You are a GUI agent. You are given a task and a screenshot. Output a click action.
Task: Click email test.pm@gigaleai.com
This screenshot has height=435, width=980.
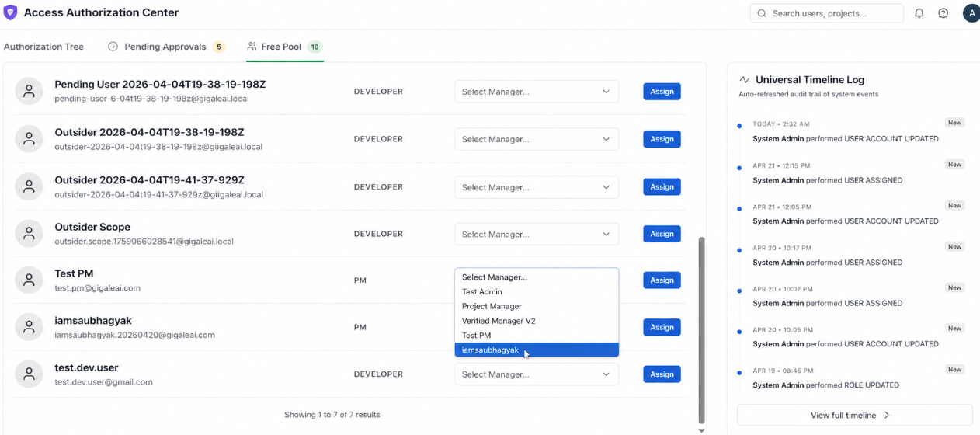click(x=97, y=288)
